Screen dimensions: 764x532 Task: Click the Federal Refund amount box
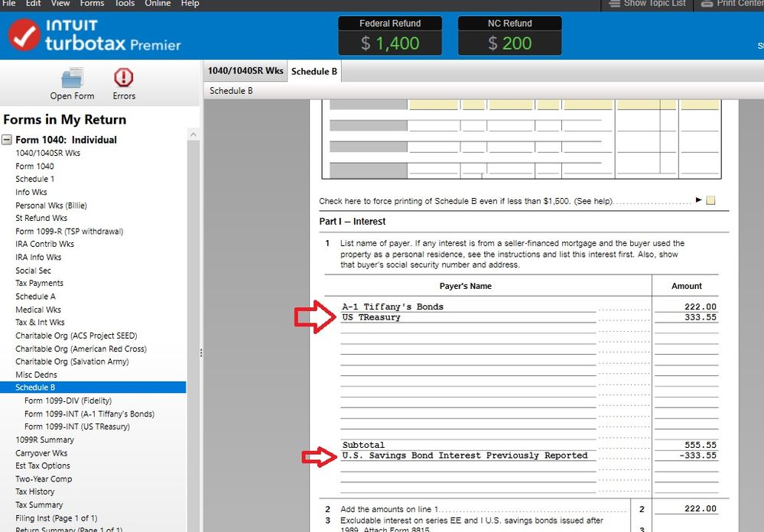(x=390, y=43)
